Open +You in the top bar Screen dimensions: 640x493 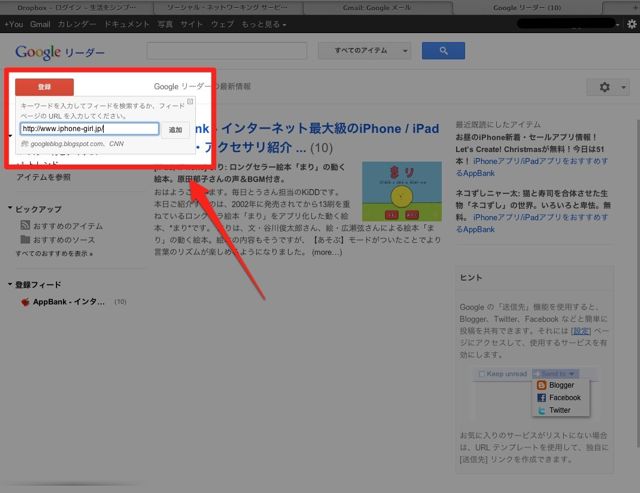[13, 24]
